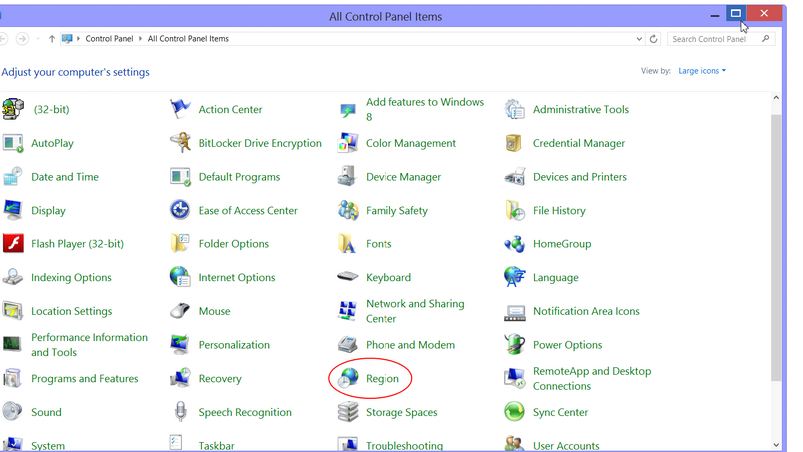The image size is (803, 452).
Task: Click the BitLocker Drive Encryption icon
Action: tap(180, 143)
